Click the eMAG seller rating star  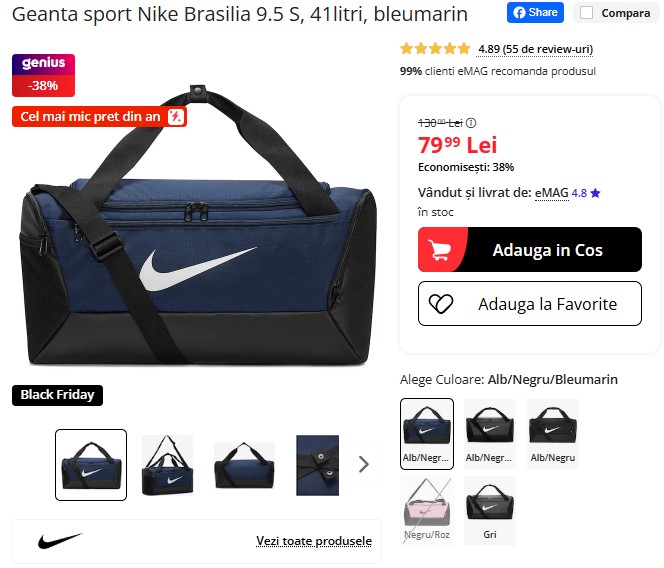point(595,193)
